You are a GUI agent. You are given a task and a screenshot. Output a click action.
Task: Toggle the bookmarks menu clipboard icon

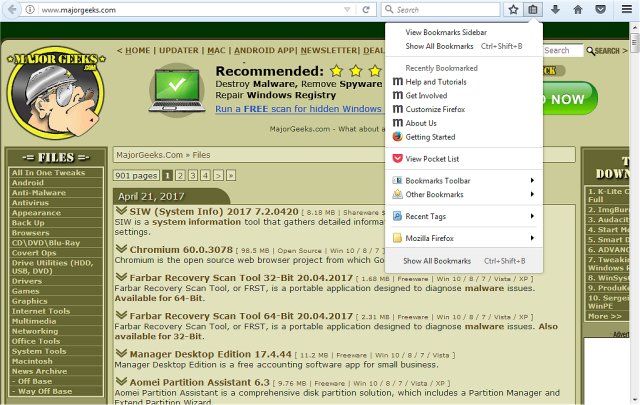[533, 9]
